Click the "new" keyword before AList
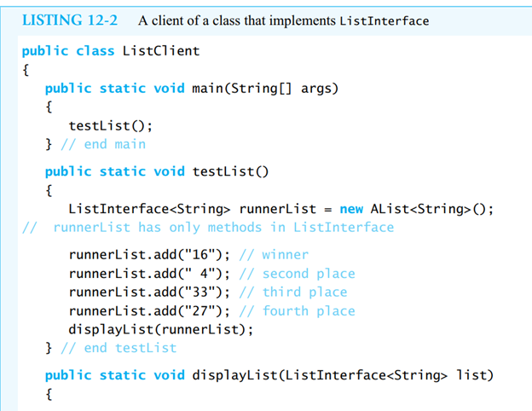 [351, 209]
